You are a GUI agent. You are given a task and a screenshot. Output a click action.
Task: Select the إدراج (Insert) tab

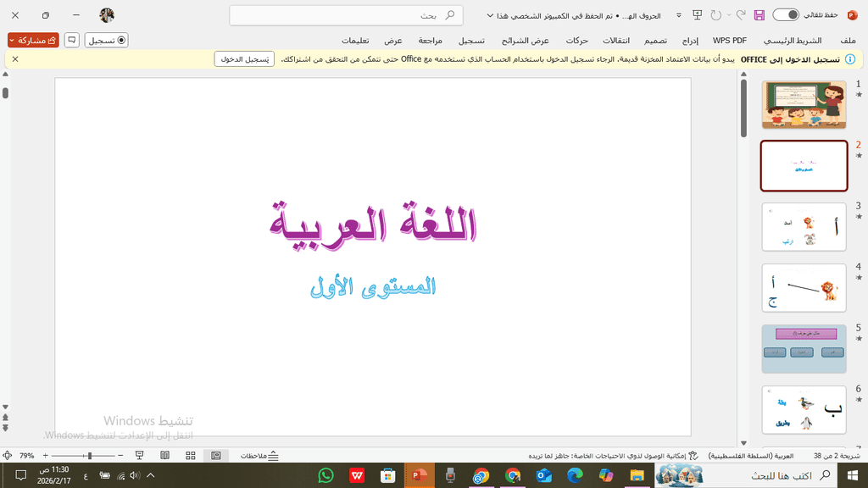[690, 41]
